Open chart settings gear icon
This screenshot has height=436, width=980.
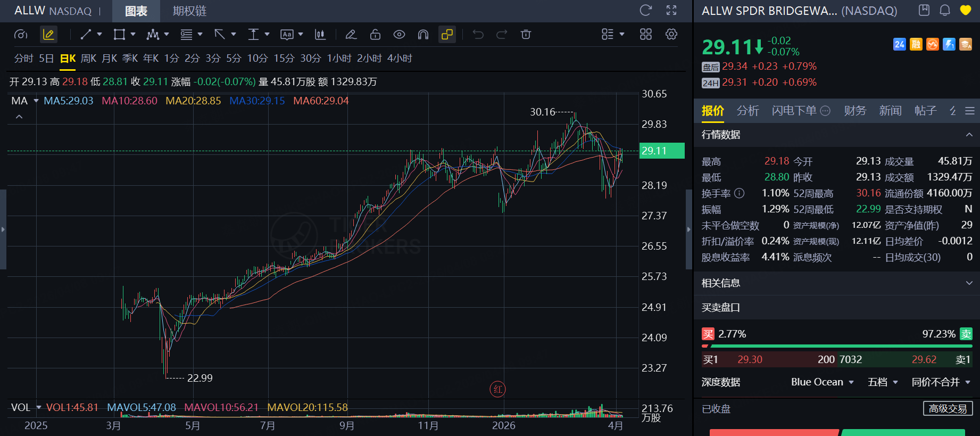[x=671, y=35]
